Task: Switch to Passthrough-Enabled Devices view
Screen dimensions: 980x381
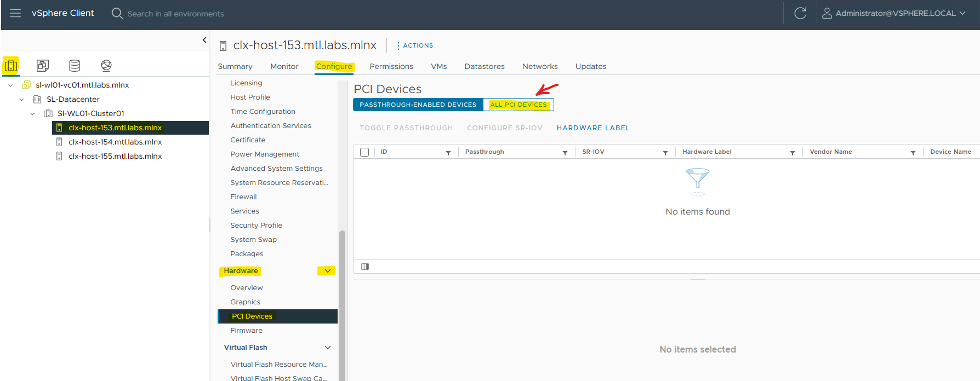Action: [418, 105]
